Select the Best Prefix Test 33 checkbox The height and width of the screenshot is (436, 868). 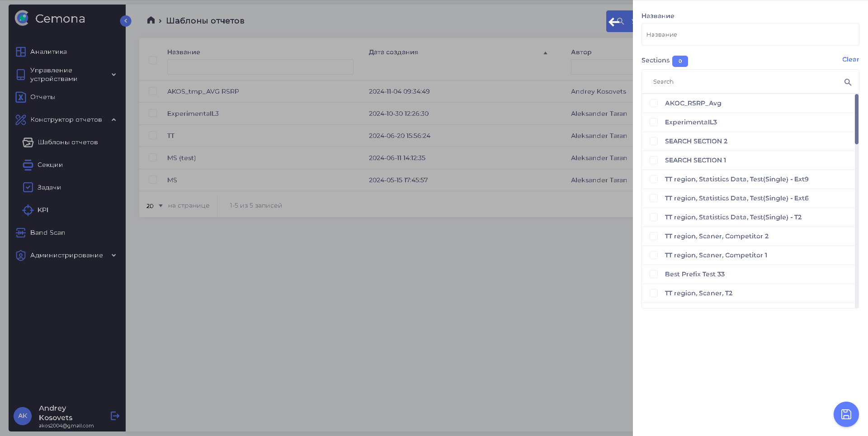point(653,274)
